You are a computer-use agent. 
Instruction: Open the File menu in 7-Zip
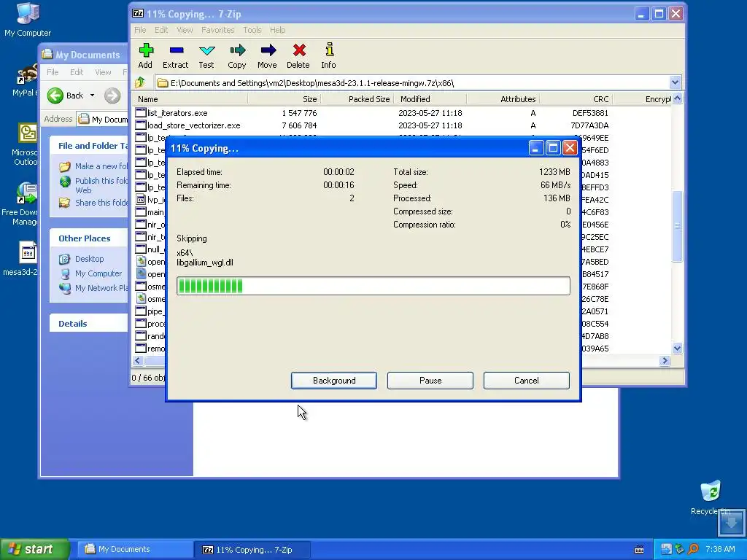pos(140,30)
